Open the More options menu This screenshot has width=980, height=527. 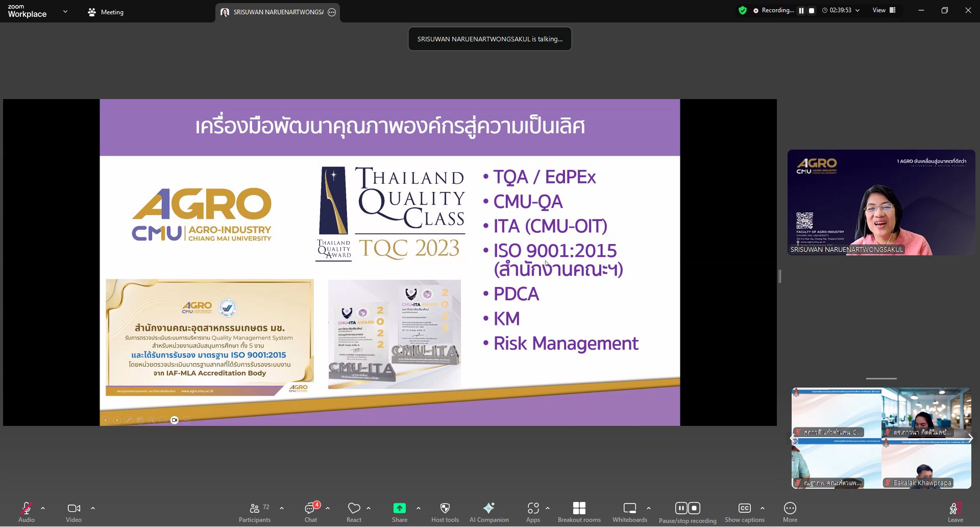point(790,512)
